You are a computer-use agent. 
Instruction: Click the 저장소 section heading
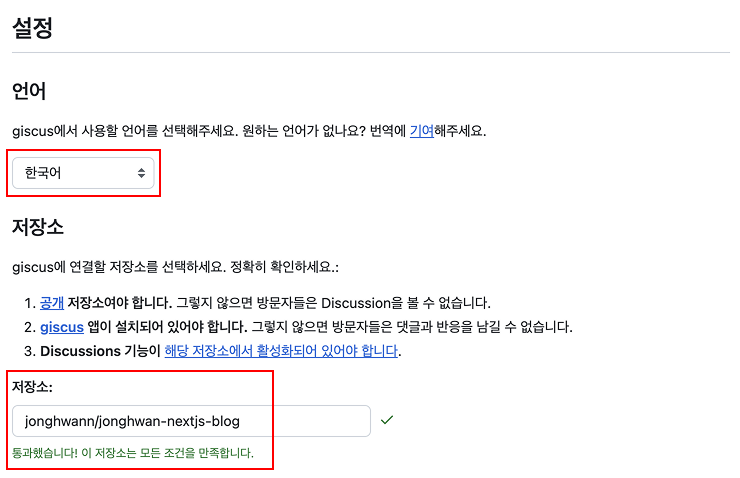38,226
